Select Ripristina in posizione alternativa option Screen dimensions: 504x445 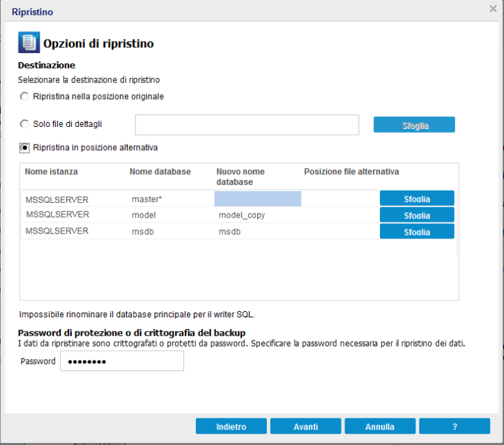tap(25, 148)
